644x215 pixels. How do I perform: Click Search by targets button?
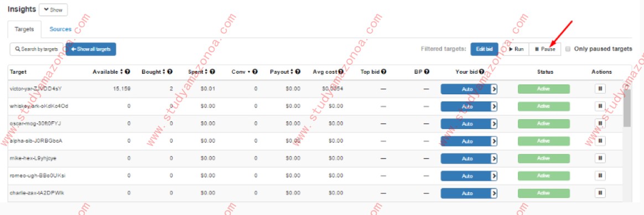[37, 49]
